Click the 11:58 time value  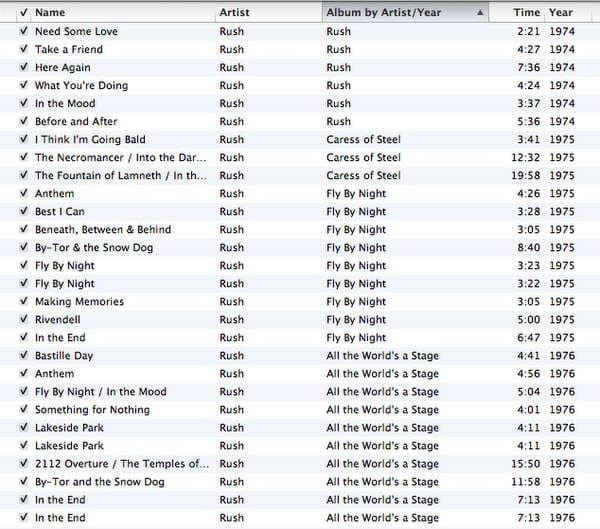(x=526, y=482)
